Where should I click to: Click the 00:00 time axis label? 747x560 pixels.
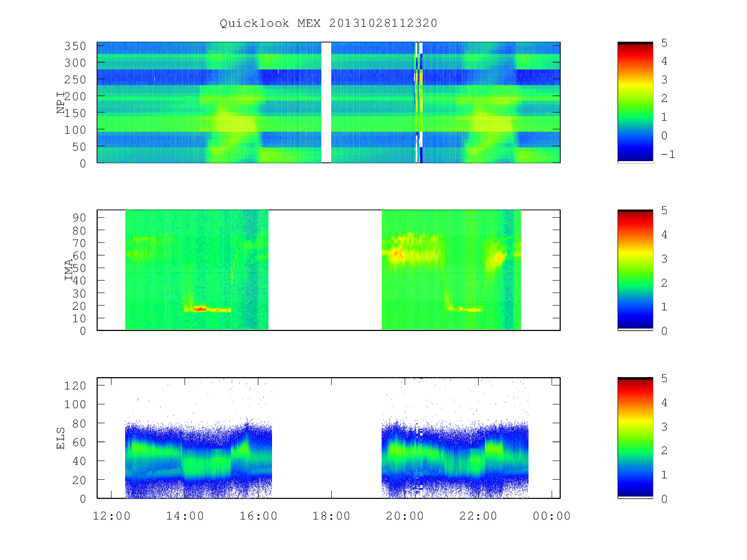pos(552,515)
